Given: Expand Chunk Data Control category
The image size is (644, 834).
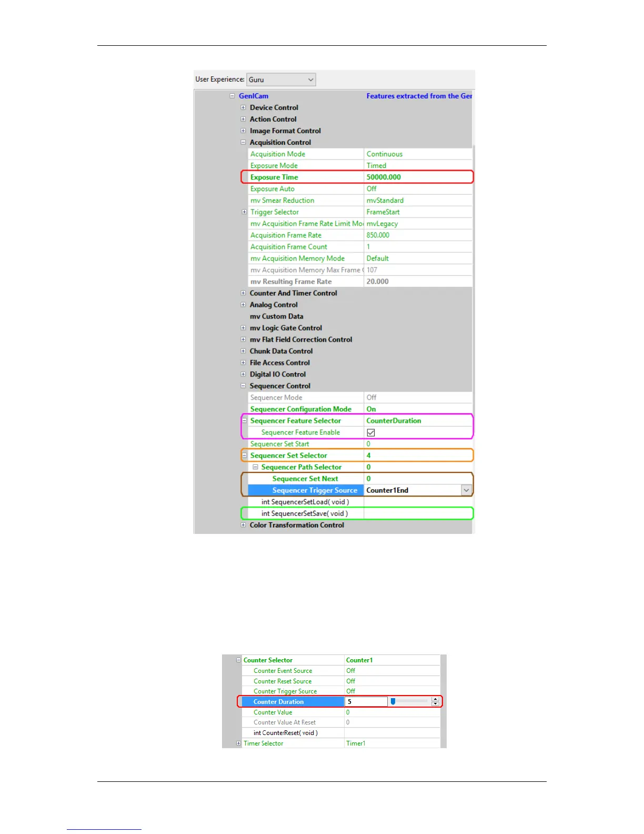Looking at the screenshot, I should [x=243, y=351].
